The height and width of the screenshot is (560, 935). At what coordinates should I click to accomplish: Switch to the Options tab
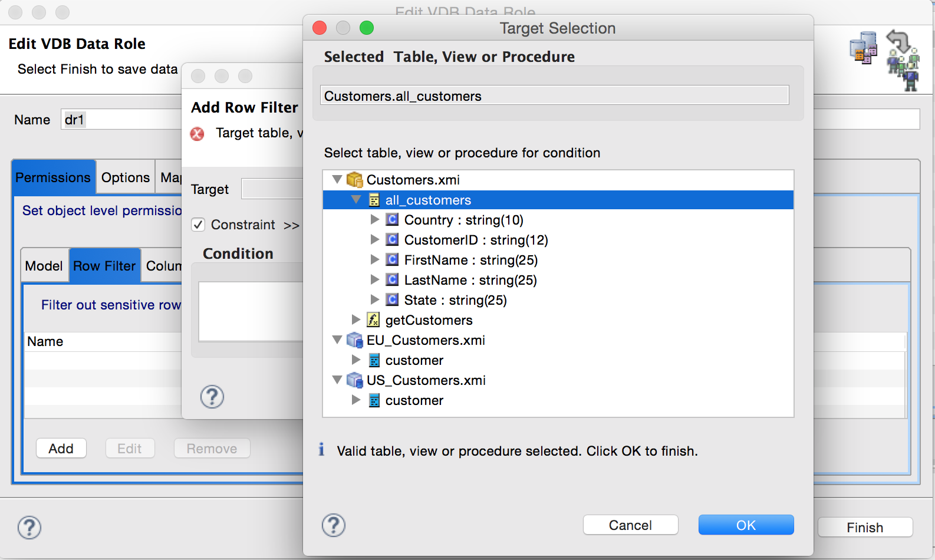tap(125, 177)
